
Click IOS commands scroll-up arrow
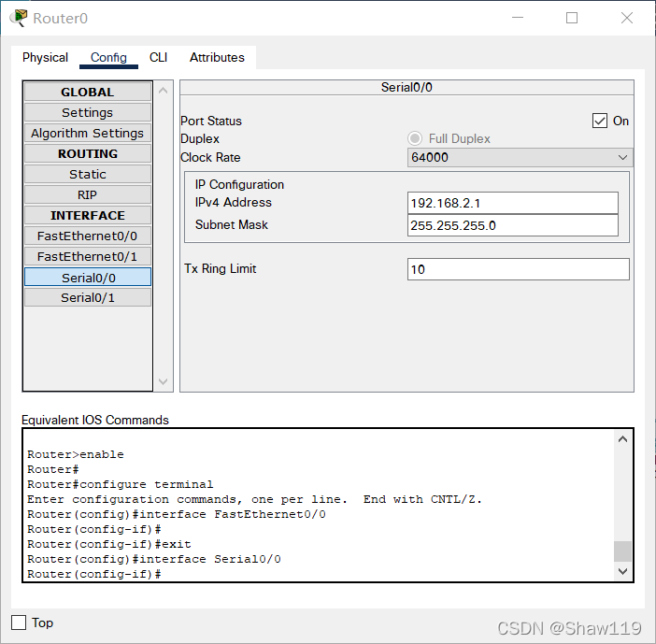pos(622,439)
